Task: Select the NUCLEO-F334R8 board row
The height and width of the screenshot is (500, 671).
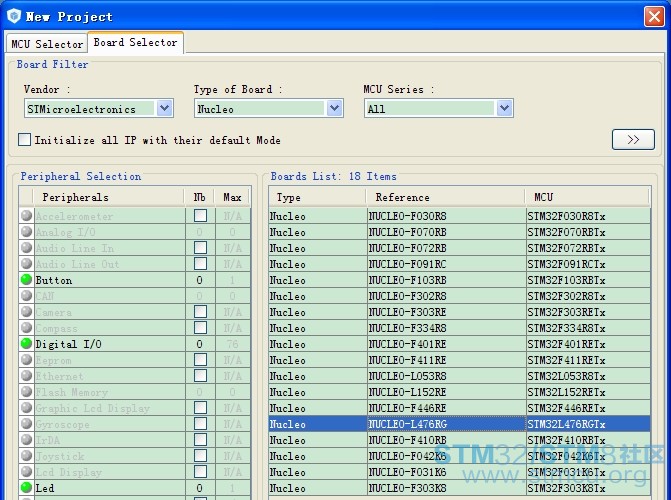Action: coord(460,328)
